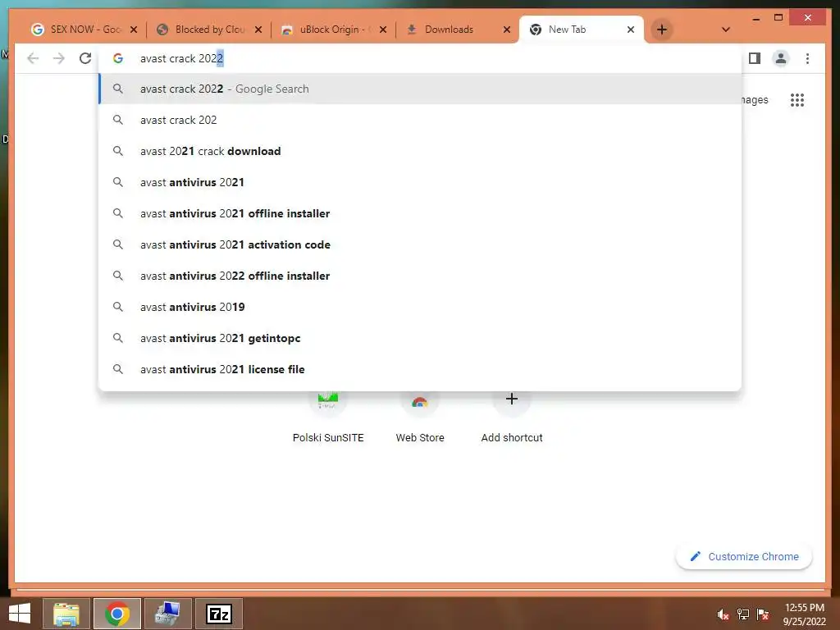Viewport: 840px width, 630px height.
Task: Click the muted volume tray icon
Action: pyautogui.click(x=724, y=614)
